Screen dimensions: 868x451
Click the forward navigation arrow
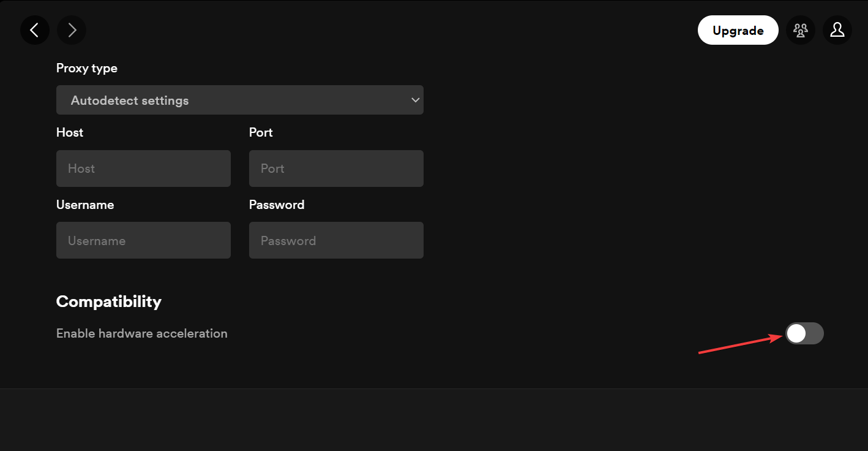pyautogui.click(x=72, y=30)
